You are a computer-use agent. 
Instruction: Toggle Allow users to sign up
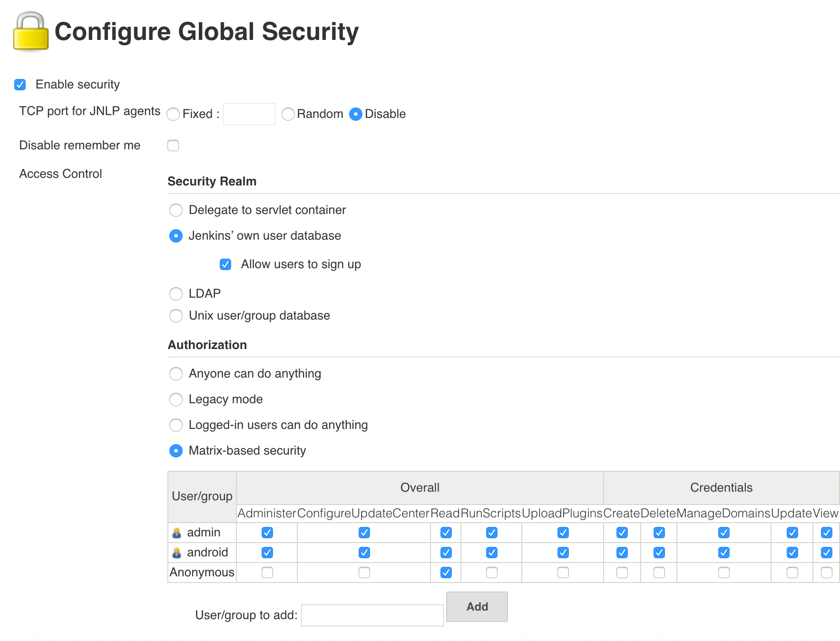[225, 264]
